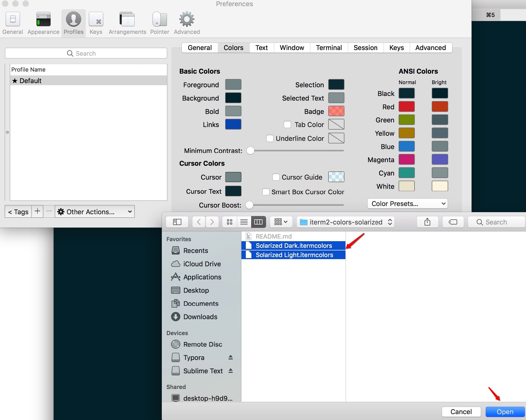Click the share icon in file dialog
The image size is (526, 420).
427,222
